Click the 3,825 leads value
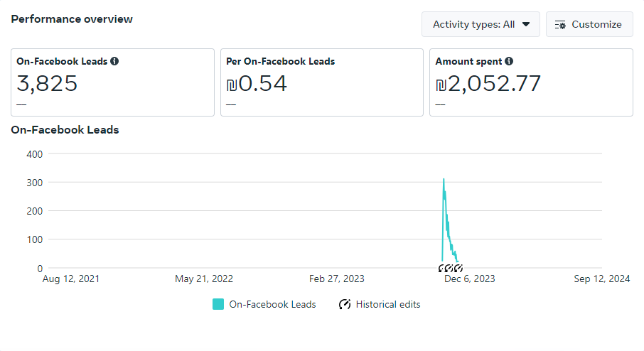The image size is (644, 351). pos(47,84)
